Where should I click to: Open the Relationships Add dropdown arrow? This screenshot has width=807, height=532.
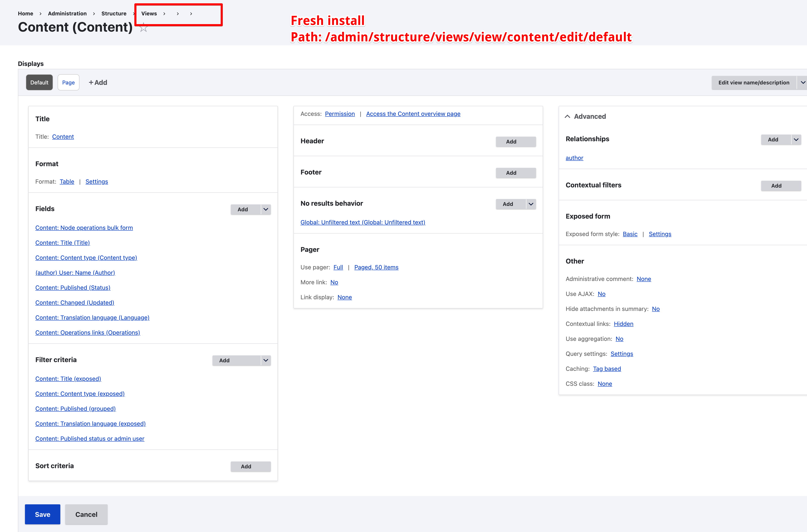pyautogui.click(x=796, y=139)
